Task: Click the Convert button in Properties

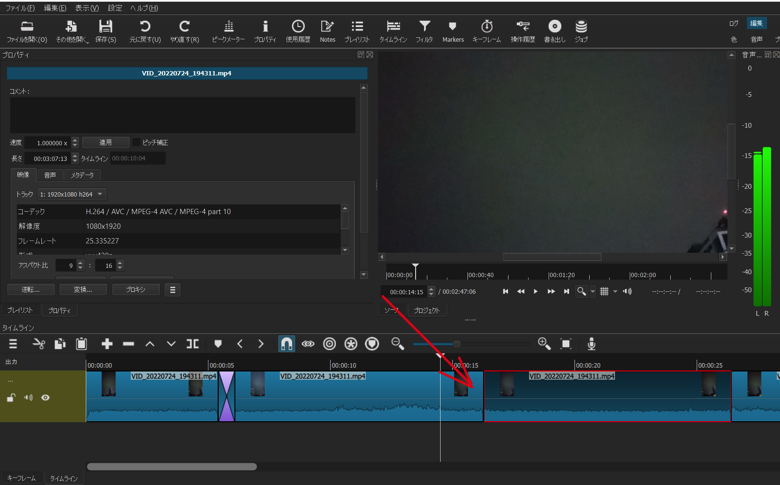Action: 83,290
